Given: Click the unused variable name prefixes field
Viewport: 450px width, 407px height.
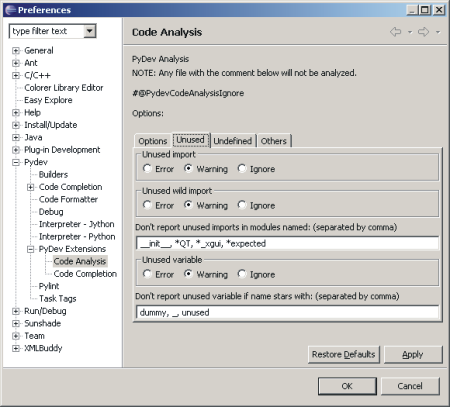Looking at the screenshot, I should click(287, 312).
